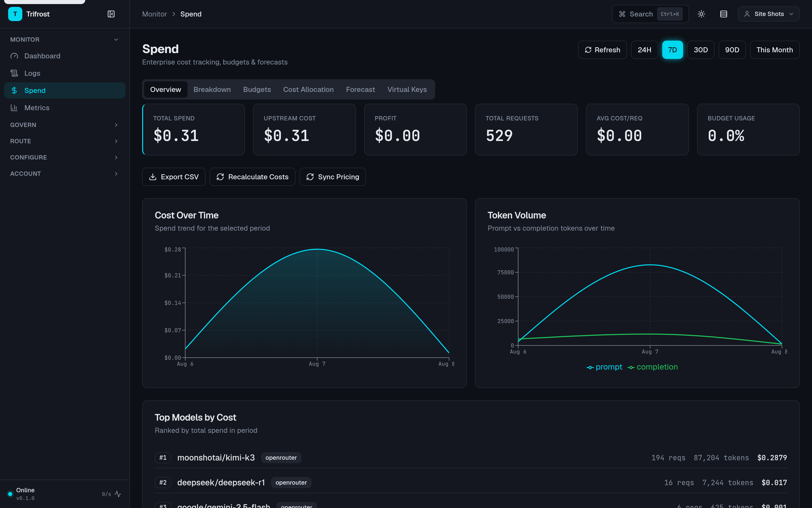Click the Export CSV button label

[x=179, y=177]
